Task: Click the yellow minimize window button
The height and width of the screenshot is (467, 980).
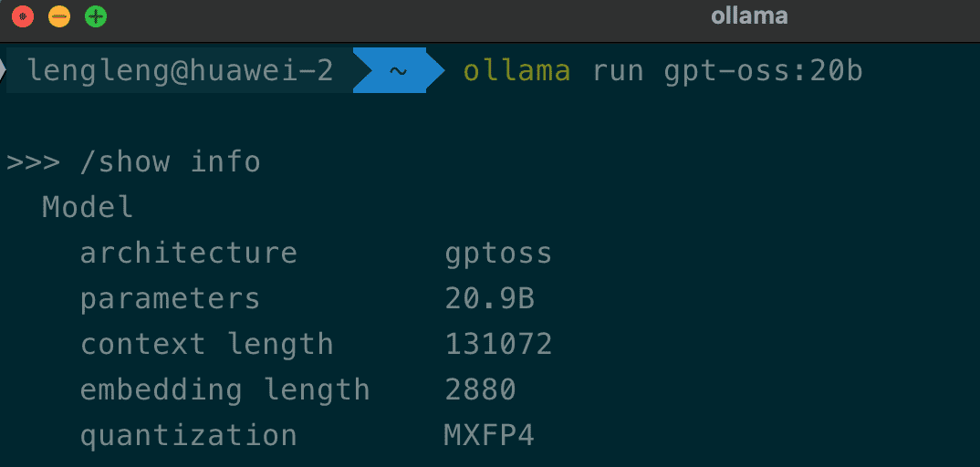Action: (x=59, y=16)
